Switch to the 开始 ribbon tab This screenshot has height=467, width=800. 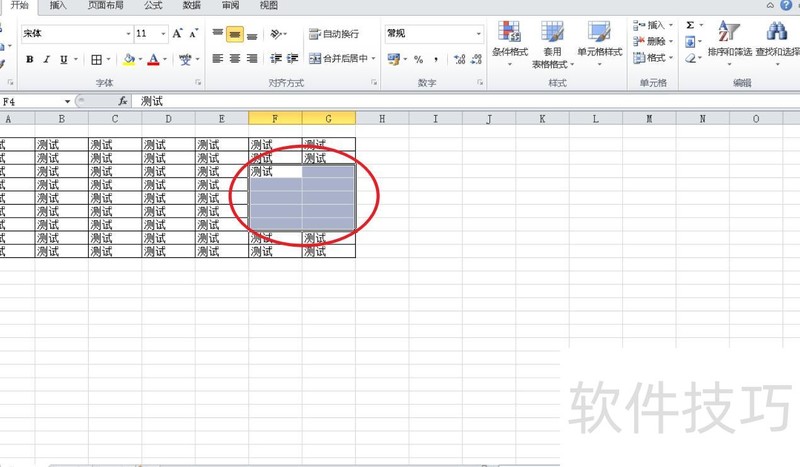click(20, 5)
